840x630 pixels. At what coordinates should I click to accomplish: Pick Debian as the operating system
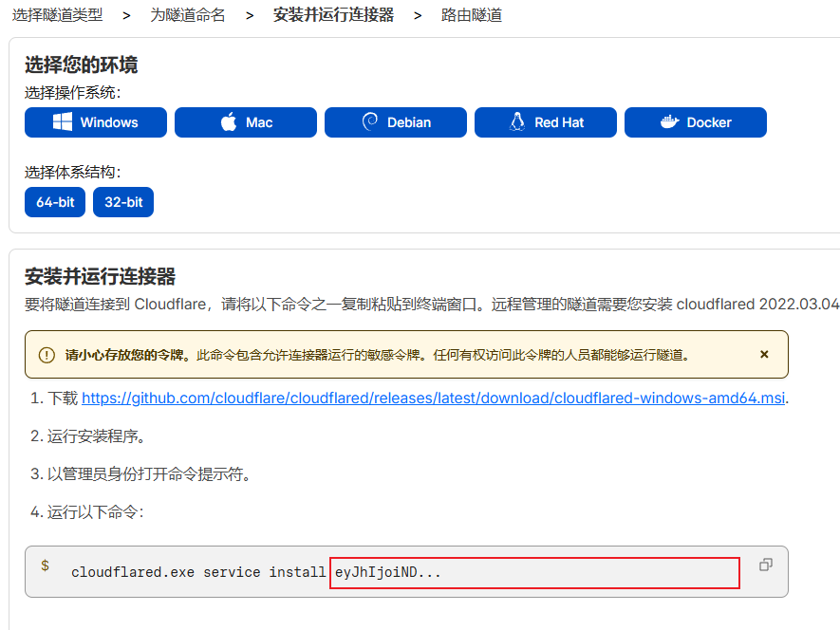pos(396,122)
